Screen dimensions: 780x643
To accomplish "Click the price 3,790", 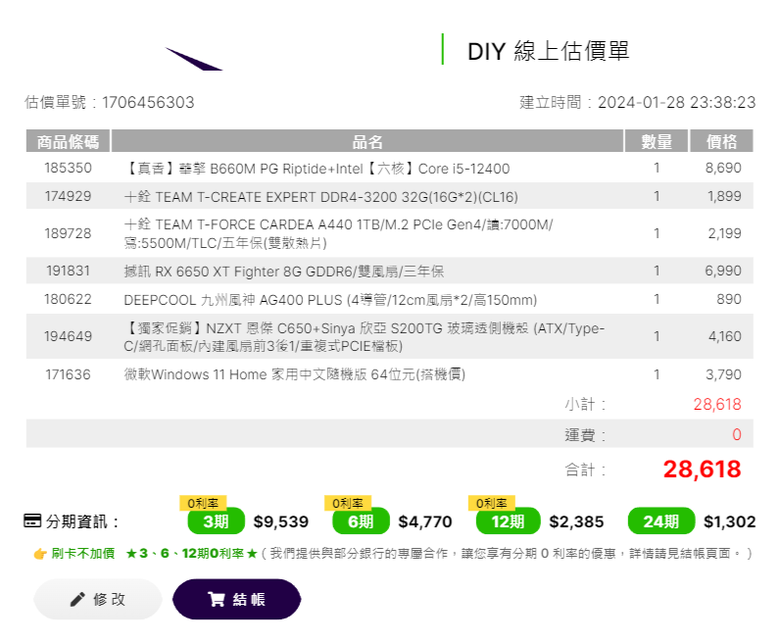I will [724, 374].
